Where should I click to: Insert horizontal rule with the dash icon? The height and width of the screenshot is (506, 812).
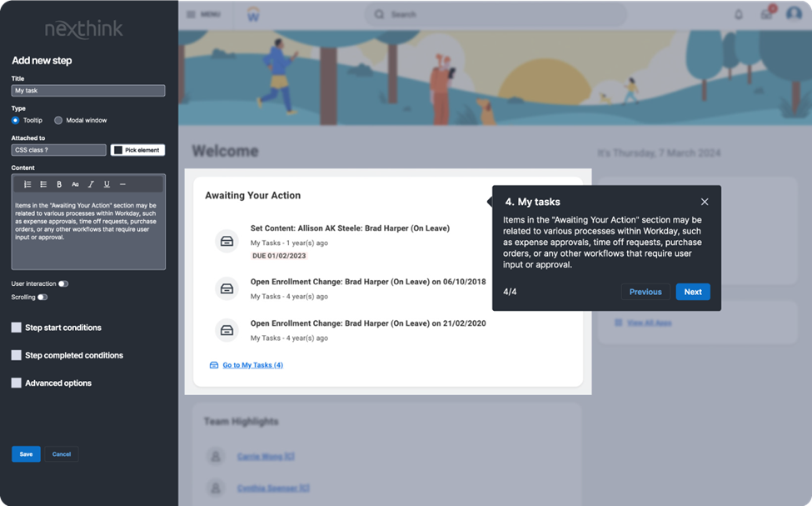click(122, 184)
